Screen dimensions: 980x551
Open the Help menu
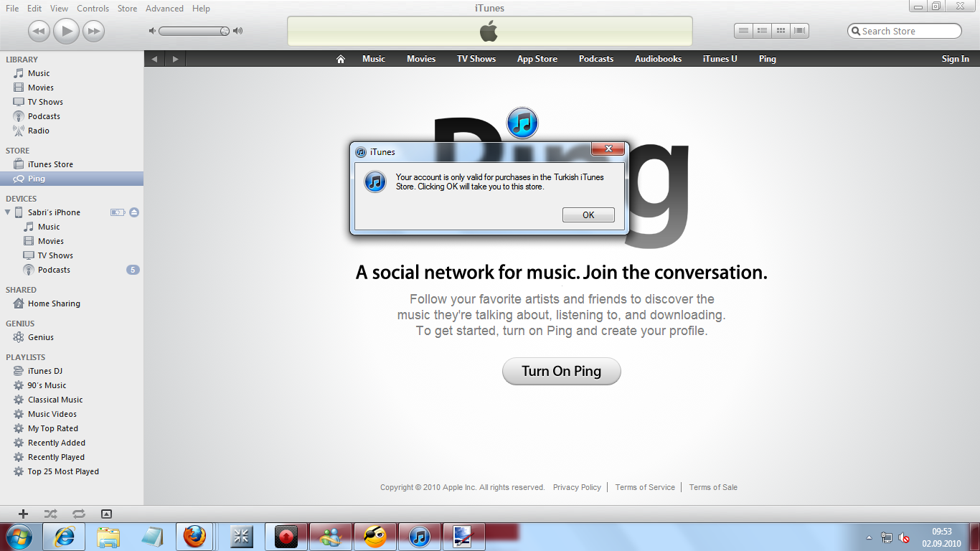(x=202, y=9)
